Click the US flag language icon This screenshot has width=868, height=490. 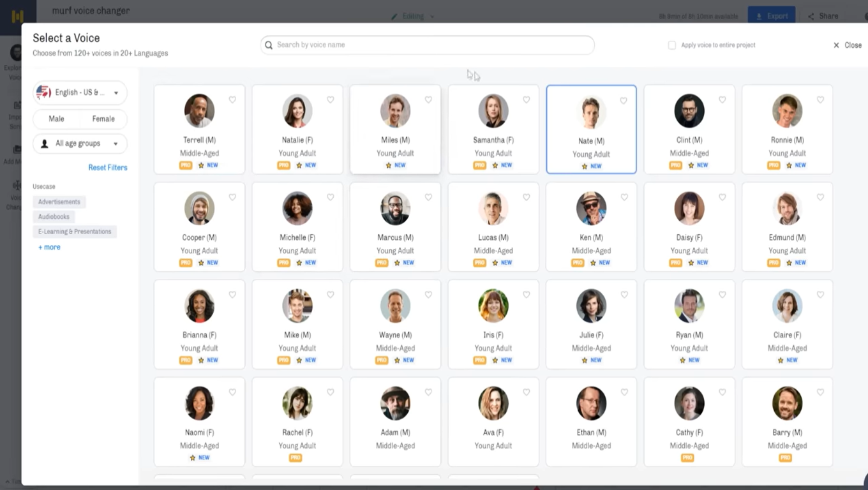pyautogui.click(x=43, y=93)
